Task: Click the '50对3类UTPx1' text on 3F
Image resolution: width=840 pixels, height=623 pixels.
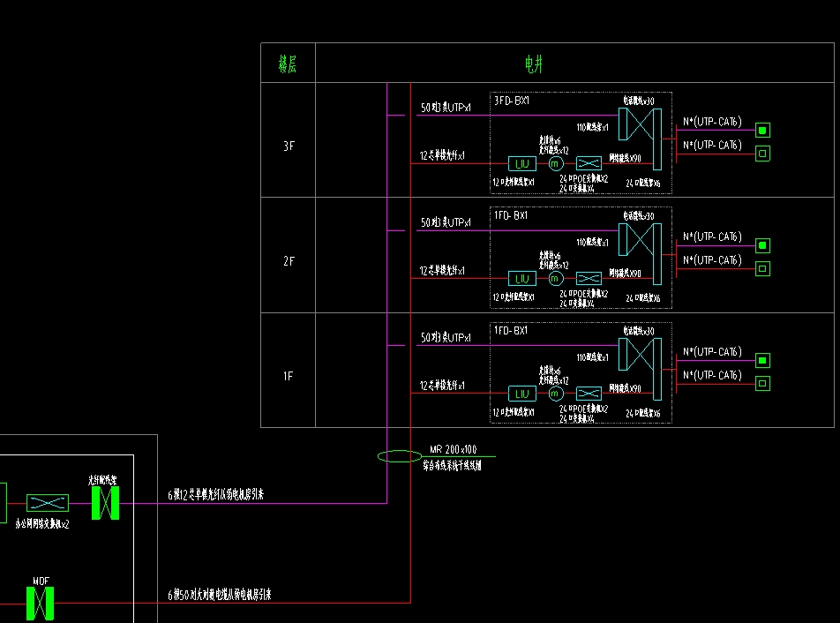Action: click(446, 108)
